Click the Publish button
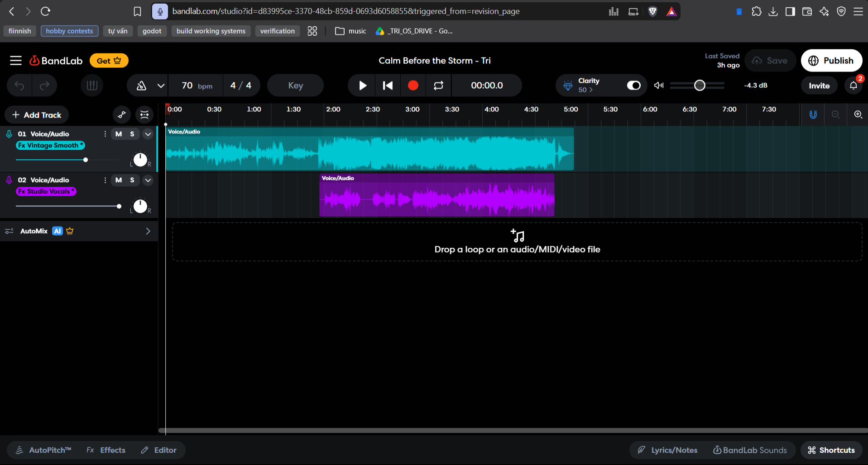This screenshot has width=868, height=465. pyautogui.click(x=831, y=61)
